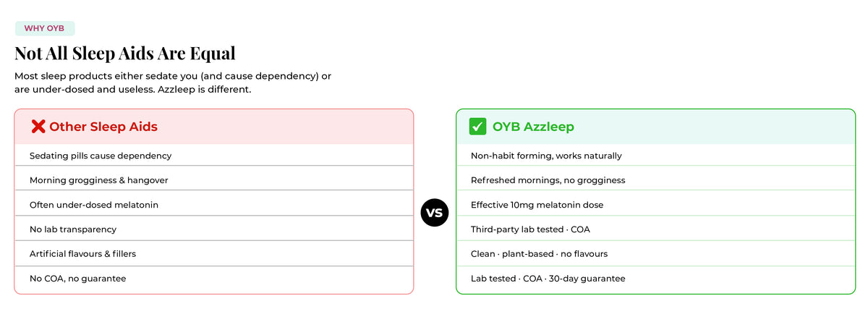Click the No lab transparency row
The image size is (868, 317).
[214, 229]
